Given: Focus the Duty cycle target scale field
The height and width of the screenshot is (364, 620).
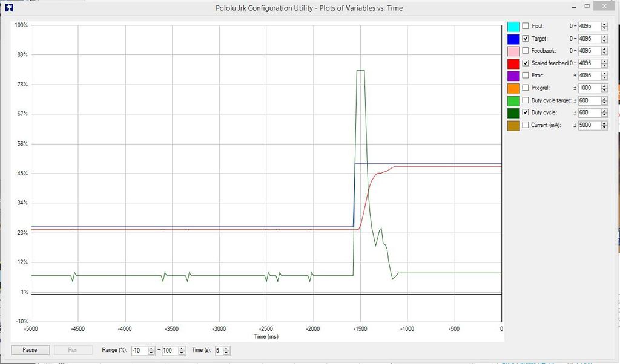Looking at the screenshot, I should [590, 100].
